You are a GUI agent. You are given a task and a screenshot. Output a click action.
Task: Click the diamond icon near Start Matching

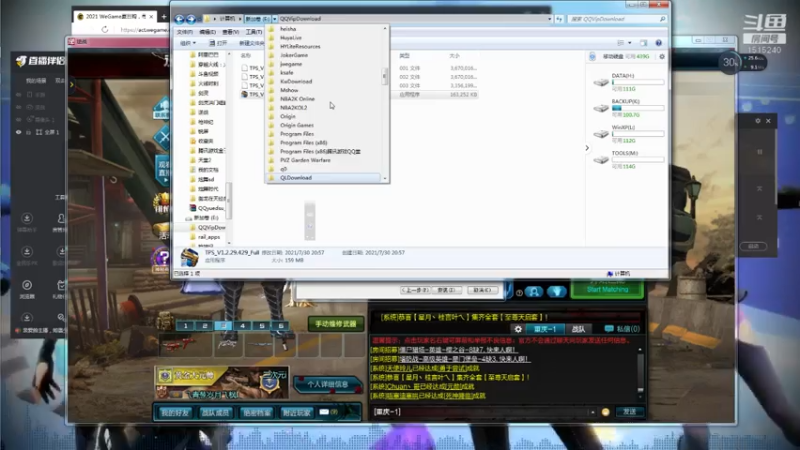pos(557,291)
